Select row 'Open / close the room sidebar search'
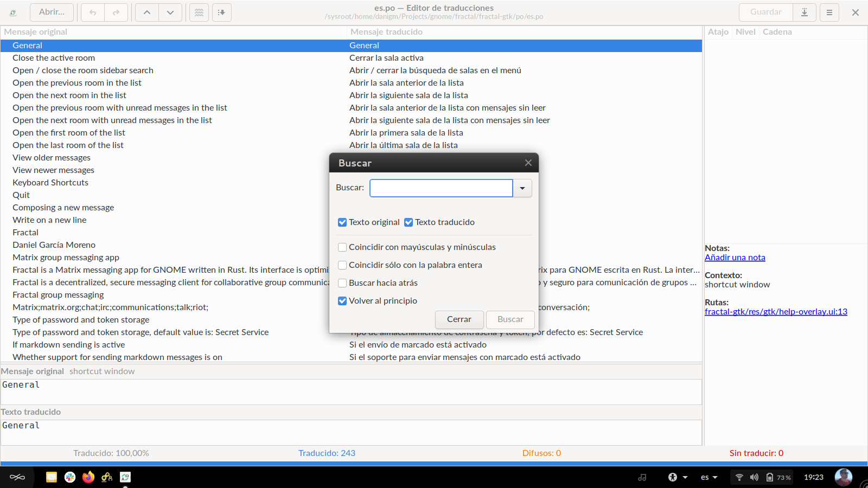868x488 pixels. [x=351, y=70]
